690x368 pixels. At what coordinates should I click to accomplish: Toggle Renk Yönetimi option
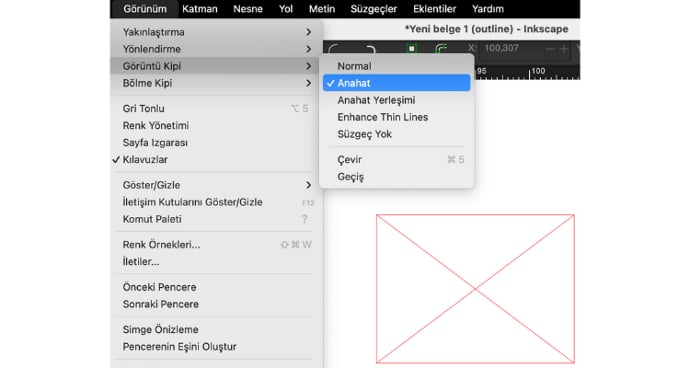click(217, 125)
